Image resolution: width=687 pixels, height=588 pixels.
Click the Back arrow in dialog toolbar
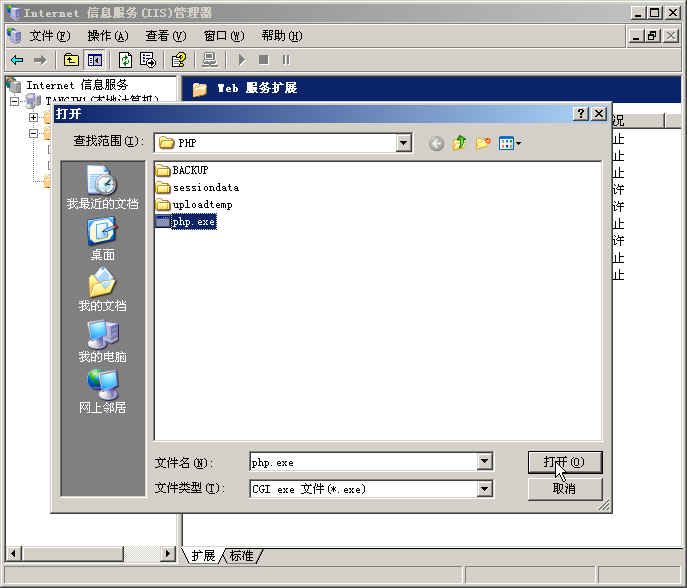(x=437, y=144)
